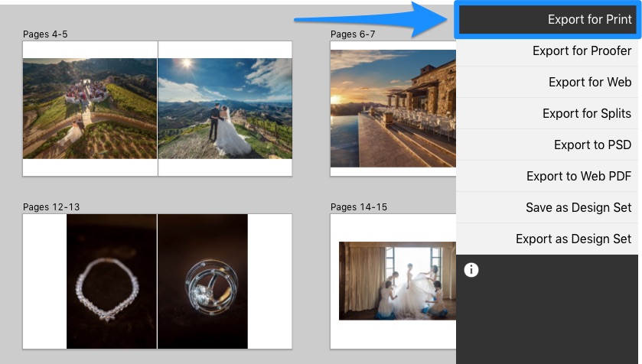Select diamond necklace photo on page 12

click(x=112, y=281)
